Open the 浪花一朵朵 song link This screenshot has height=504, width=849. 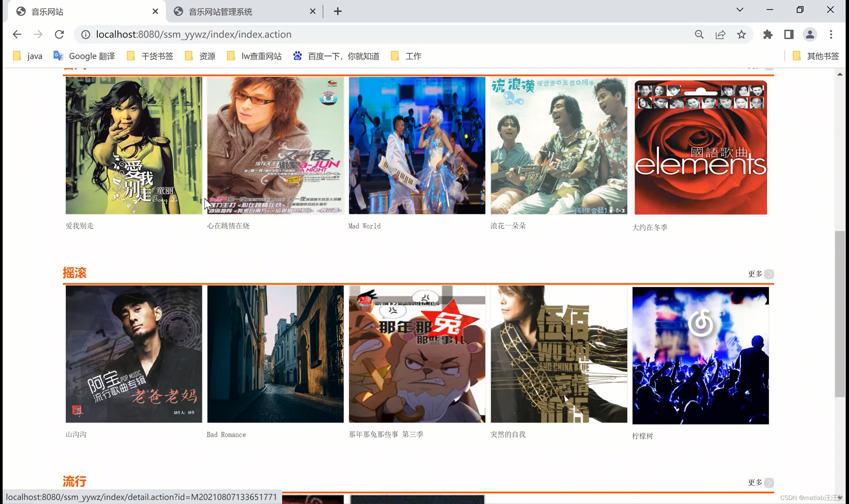508,226
